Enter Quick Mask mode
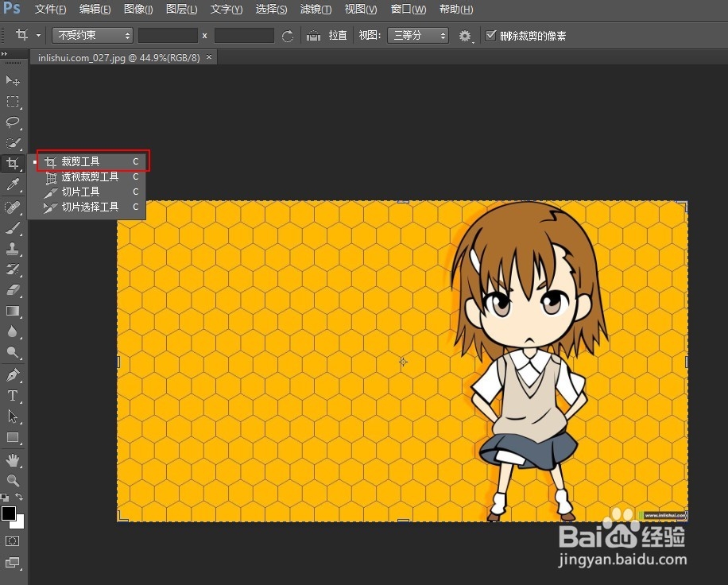 click(12, 541)
